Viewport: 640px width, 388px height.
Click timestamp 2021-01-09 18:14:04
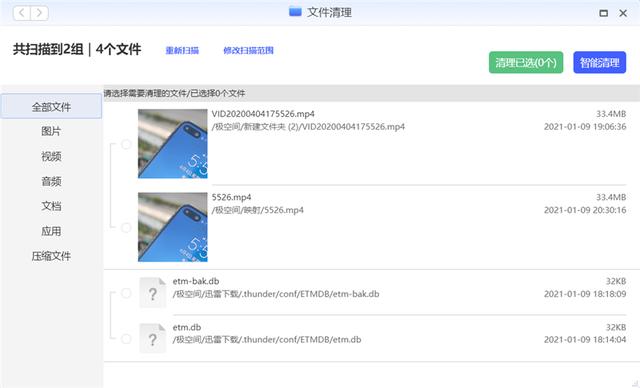click(x=585, y=339)
